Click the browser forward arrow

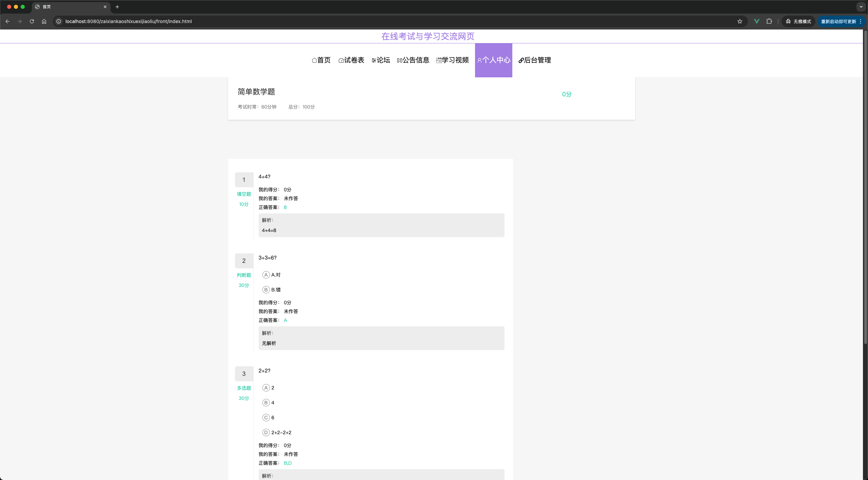tap(20, 21)
